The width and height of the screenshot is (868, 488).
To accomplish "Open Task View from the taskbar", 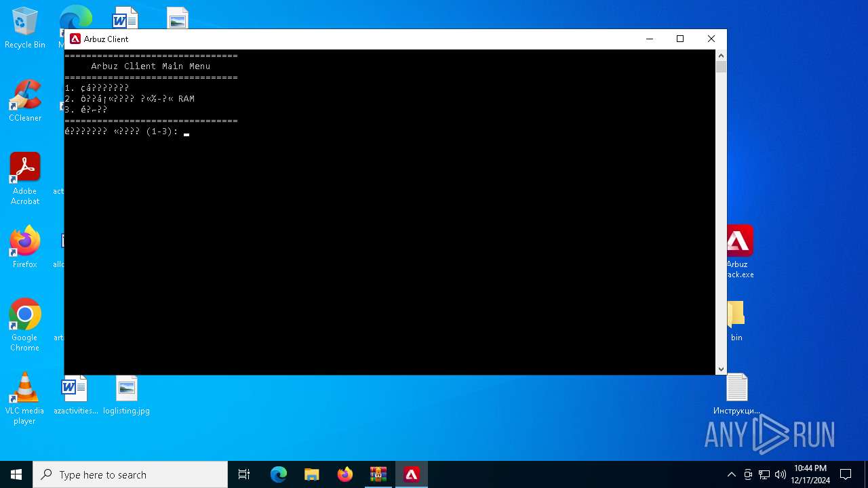I will click(x=244, y=474).
